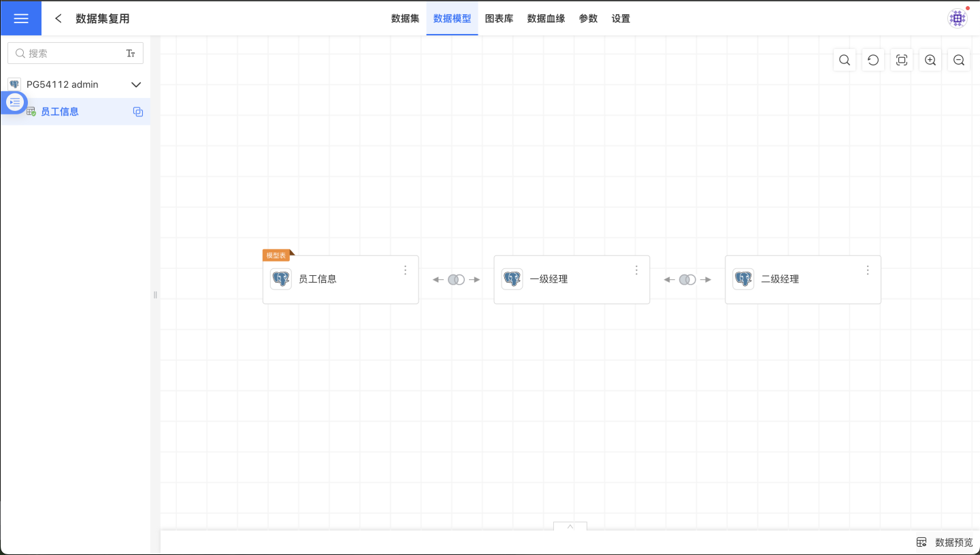Click the 二级经理 model card title
Viewport: 980px width, 555px height.
coord(780,279)
